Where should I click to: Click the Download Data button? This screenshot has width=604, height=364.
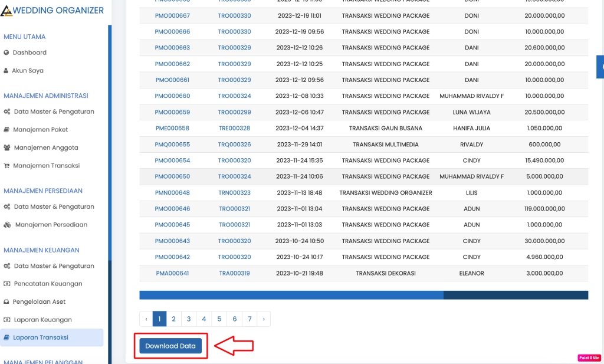point(170,346)
